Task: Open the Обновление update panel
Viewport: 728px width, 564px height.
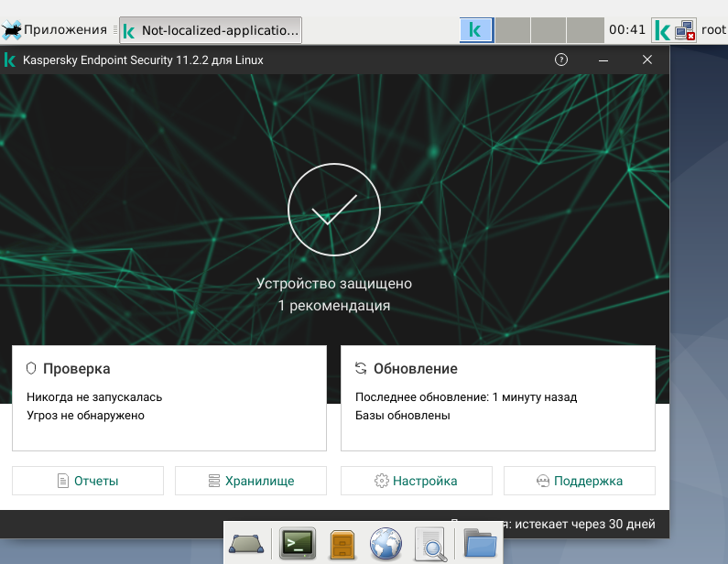Action: tap(498, 397)
